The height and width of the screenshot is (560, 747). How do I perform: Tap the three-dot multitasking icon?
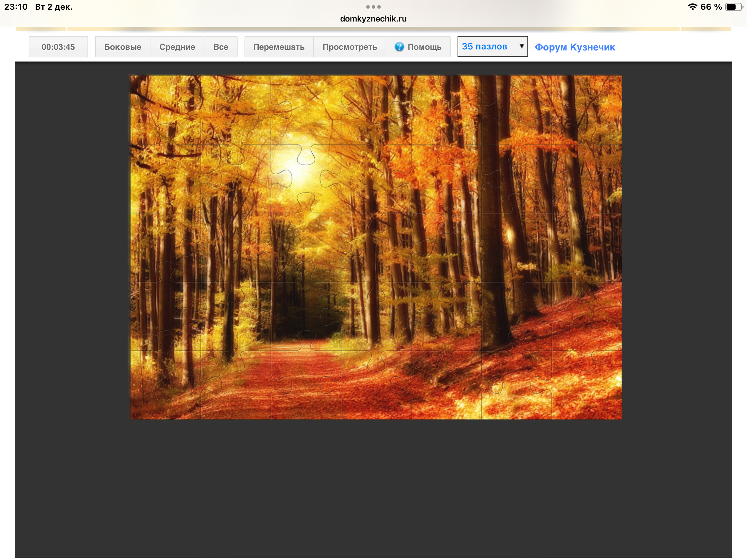coord(373,7)
